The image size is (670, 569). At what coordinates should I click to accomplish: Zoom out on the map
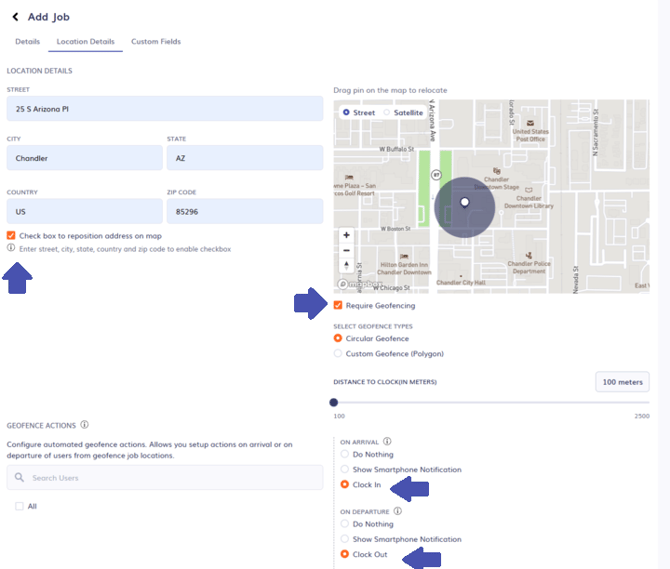[347, 250]
